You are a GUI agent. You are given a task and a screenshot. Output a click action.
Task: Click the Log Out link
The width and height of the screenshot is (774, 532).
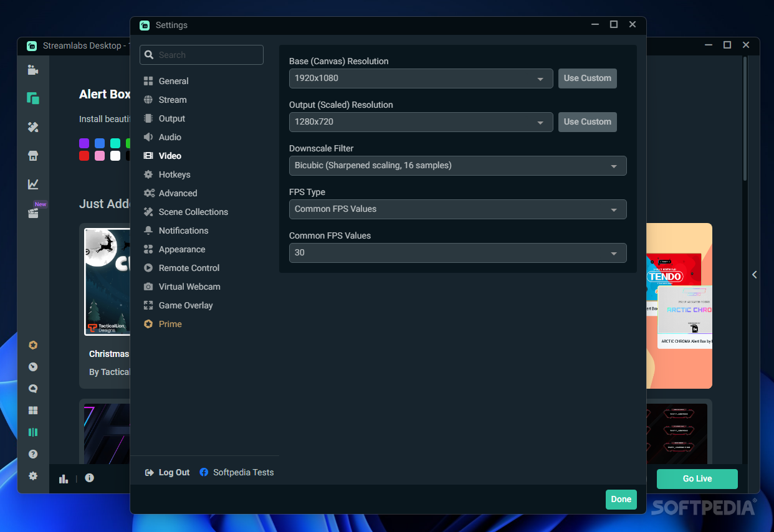[x=174, y=472]
